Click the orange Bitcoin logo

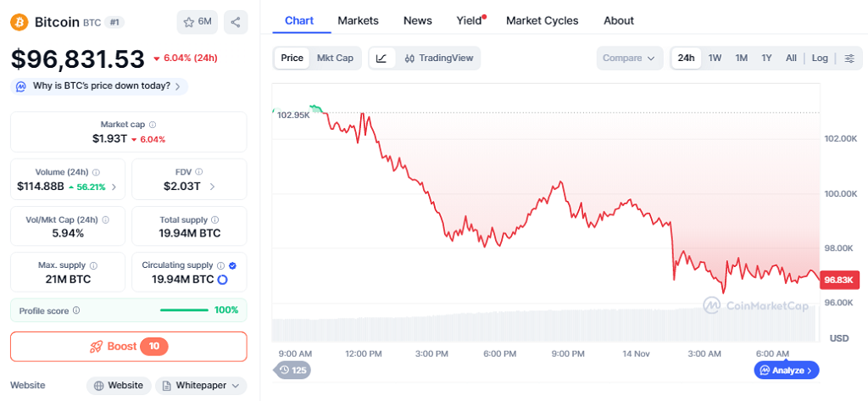pos(19,22)
